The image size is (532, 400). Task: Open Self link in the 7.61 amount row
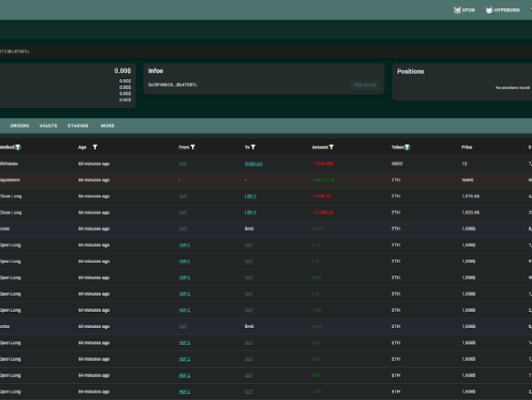tap(249, 343)
